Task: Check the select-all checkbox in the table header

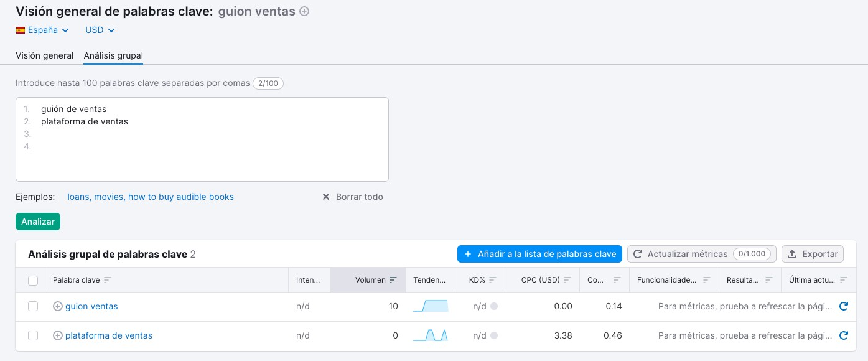Action: pyautogui.click(x=33, y=280)
